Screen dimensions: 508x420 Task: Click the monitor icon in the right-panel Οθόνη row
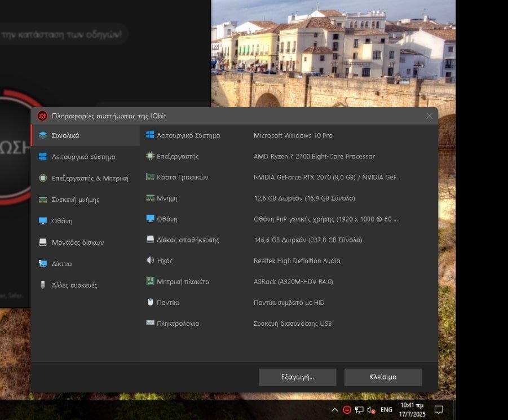coord(150,219)
